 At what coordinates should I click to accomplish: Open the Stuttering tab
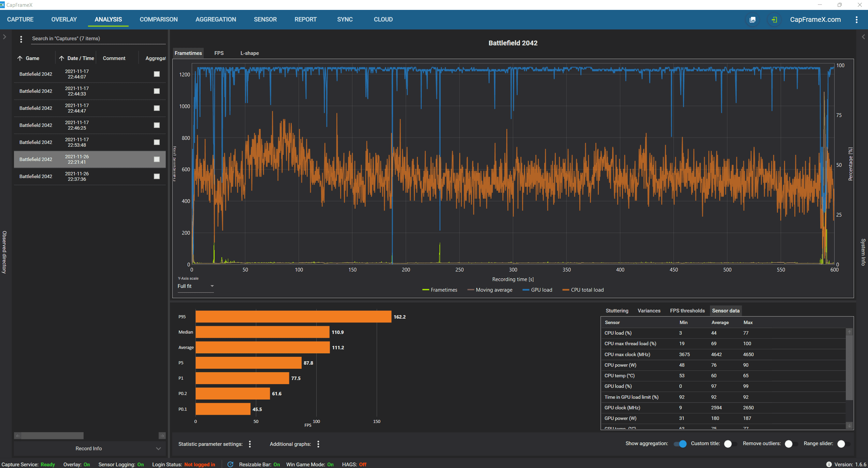pos(617,311)
